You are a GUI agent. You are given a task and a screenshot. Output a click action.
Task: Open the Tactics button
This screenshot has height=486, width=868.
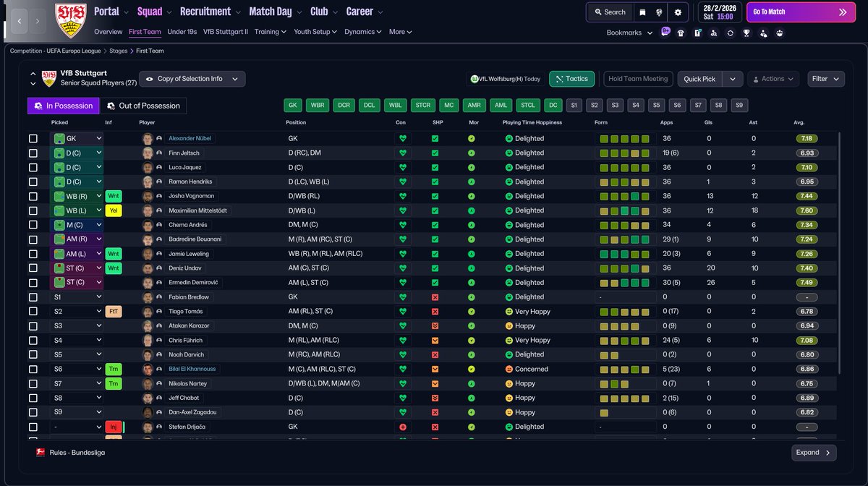(571, 79)
